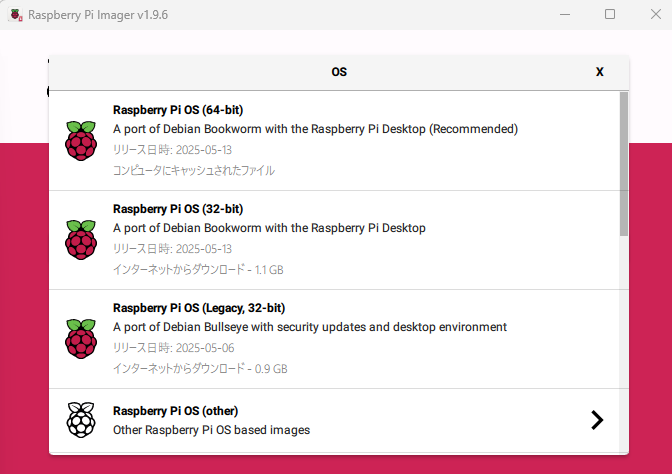Minimize the Raspberry Pi Imager window
The height and width of the screenshot is (474, 672).
point(563,15)
